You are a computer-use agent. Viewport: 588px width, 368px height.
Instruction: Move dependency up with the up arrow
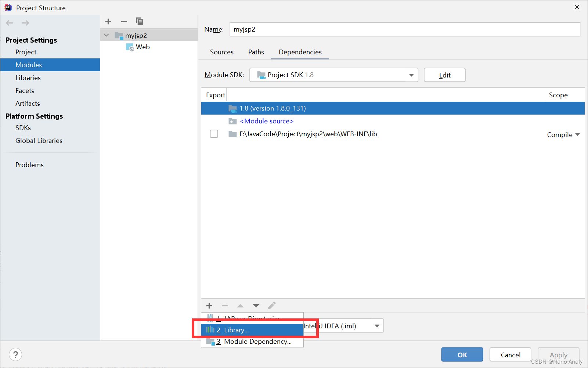240,306
